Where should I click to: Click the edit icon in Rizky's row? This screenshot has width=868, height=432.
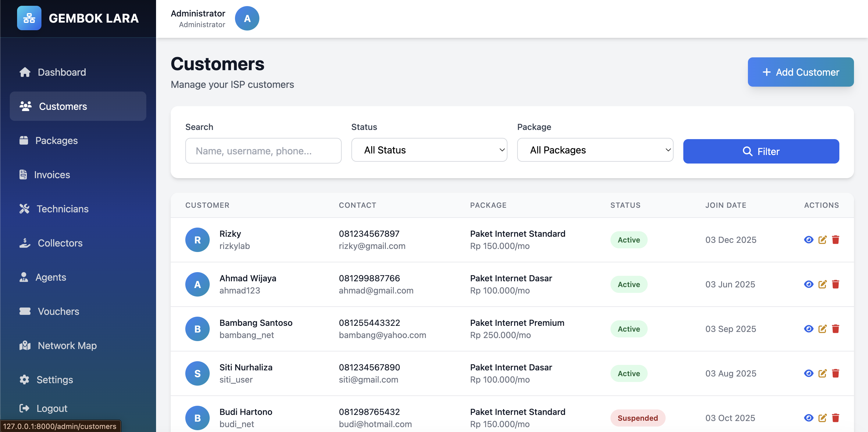coord(822,240)
